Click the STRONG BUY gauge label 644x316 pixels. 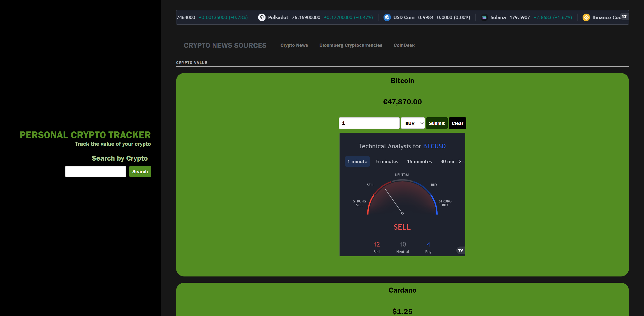click(445, 203)
